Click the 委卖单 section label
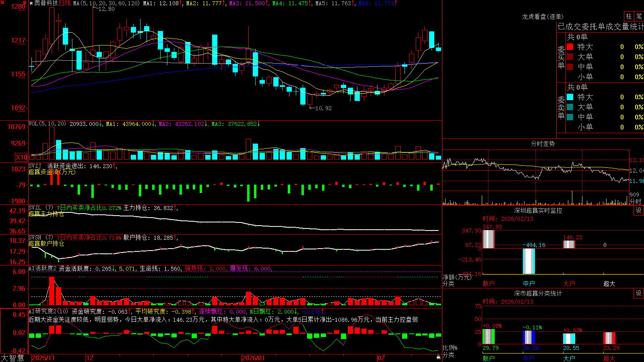644x362 pixels. [561, 108]
